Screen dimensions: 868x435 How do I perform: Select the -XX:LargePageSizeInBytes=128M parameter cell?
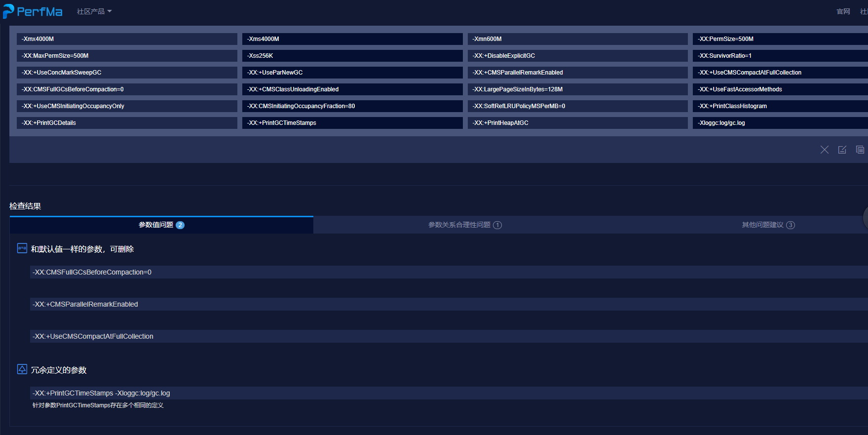click(578, 89)
